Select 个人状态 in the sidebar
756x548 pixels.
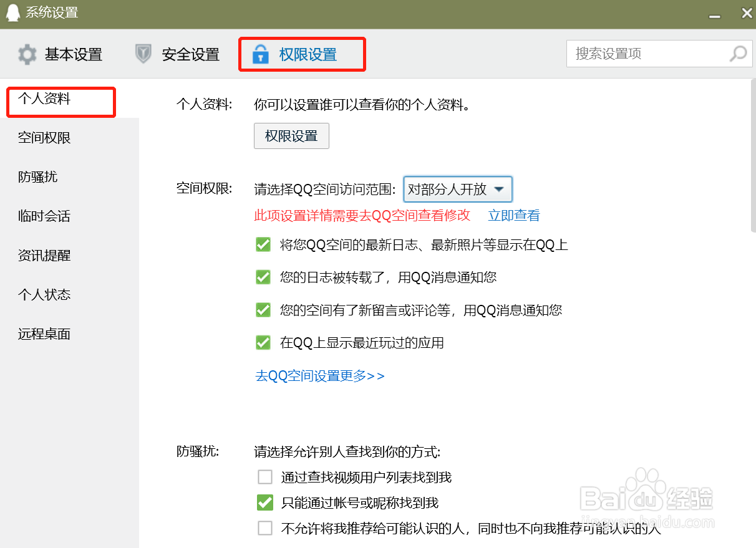click(x=69, y=295)
